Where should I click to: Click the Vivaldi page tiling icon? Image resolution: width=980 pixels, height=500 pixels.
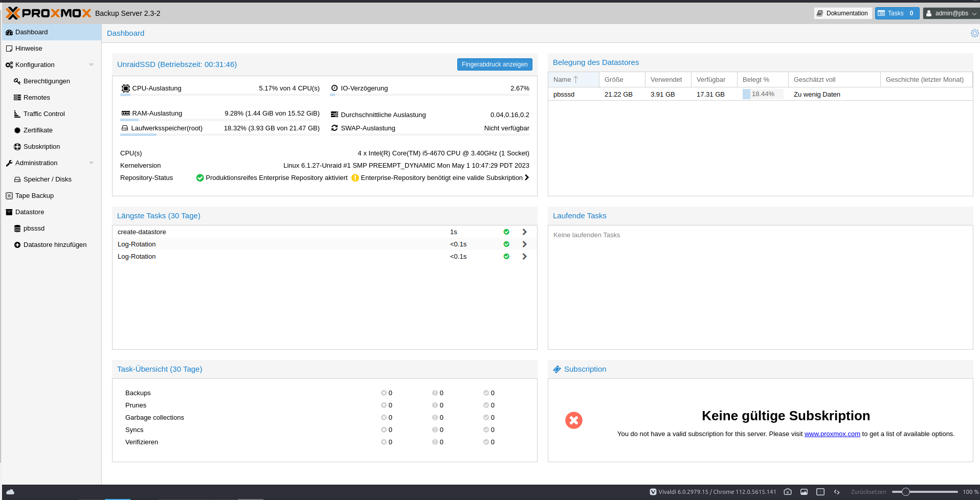(x=820, y=492)
